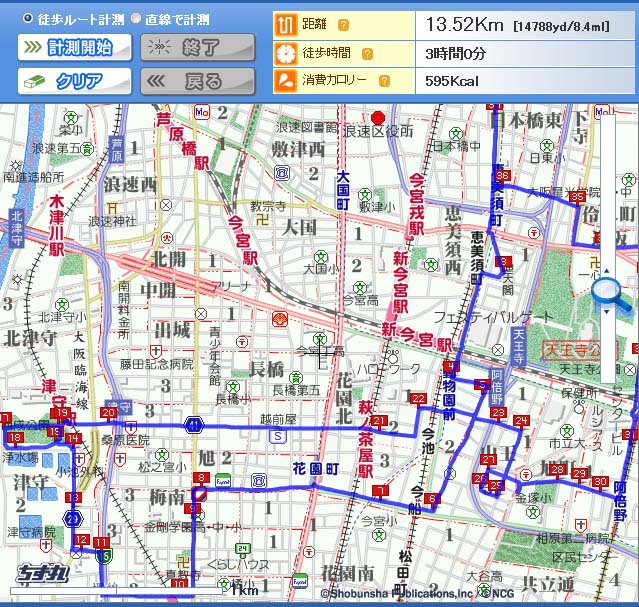Click route marker 11
Image resolution: width=639 pixels, height=607 pixels.
pyautogui.click(x=101, y=543)
